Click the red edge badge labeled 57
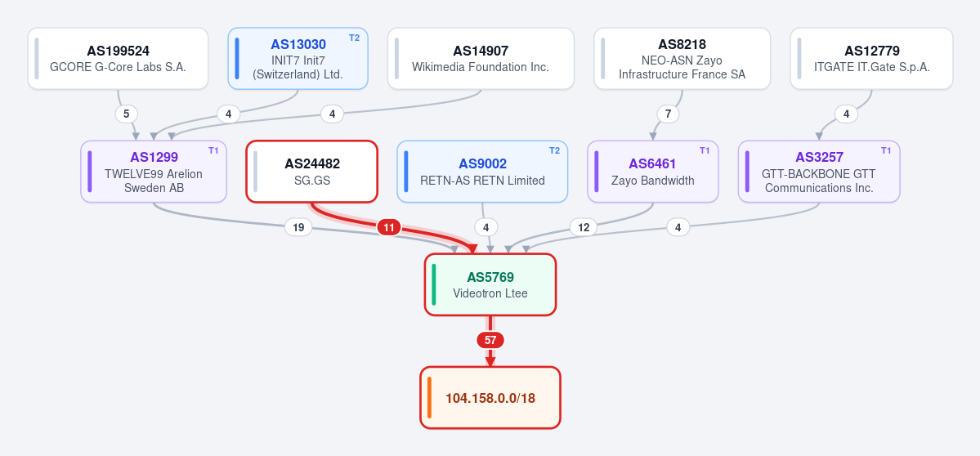This screenshot has width=980, height=456. point(490,341)
